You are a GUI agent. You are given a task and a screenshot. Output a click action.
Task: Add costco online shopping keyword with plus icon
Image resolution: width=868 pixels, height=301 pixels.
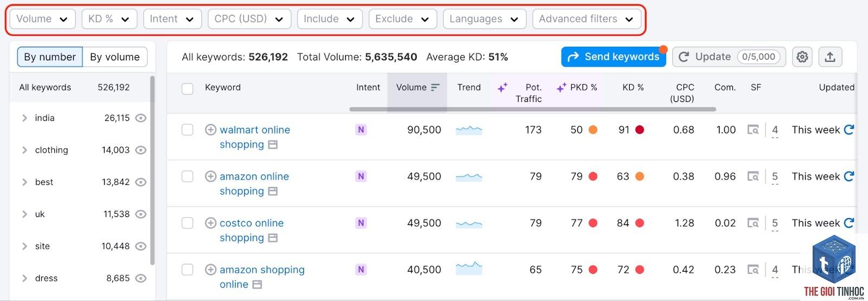point(210,223)
